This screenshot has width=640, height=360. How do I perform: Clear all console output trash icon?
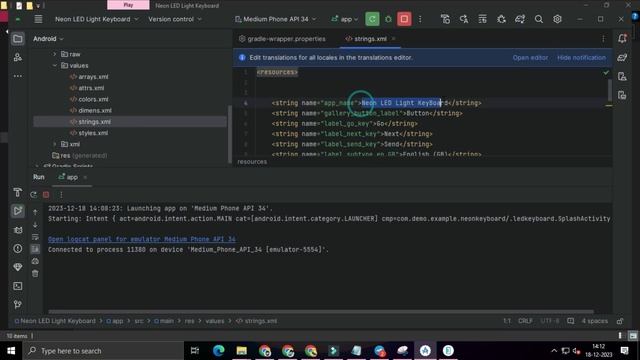pyautogui.click(x=35, y=273)
